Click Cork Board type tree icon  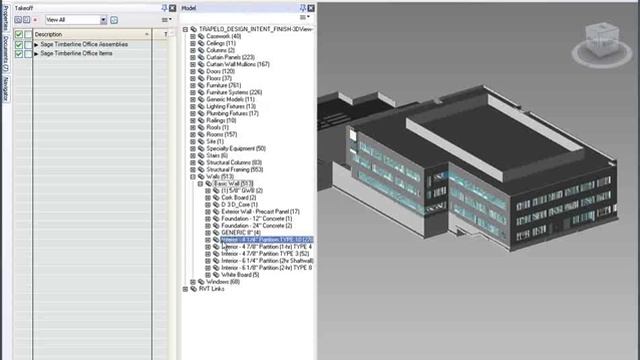point(216,198)
